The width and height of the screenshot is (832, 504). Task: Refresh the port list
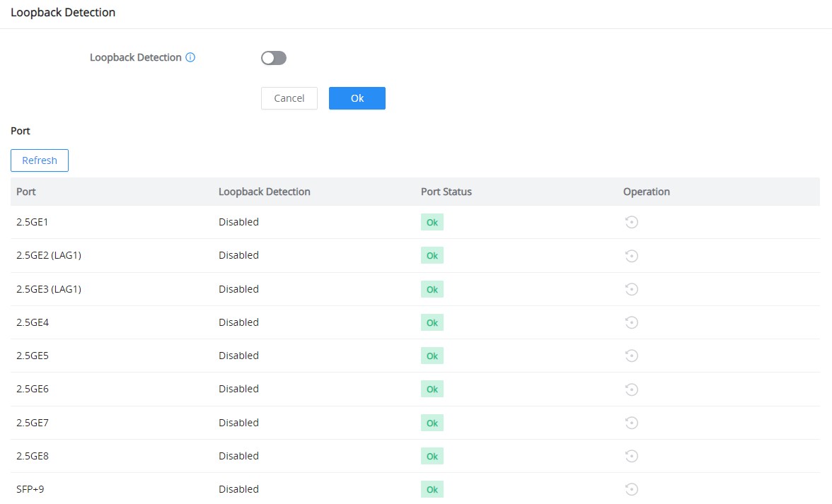tap(40, 160)
